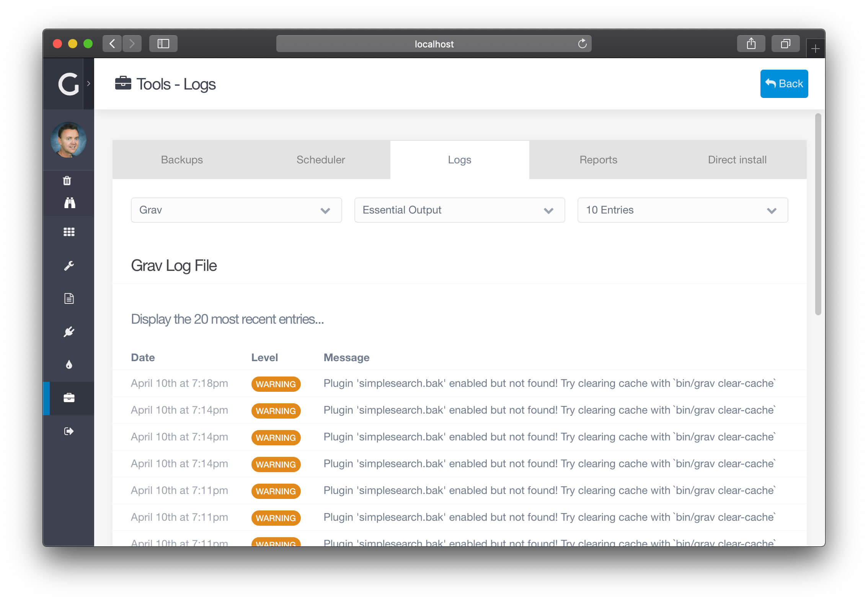
Task: Click the Back button
Action: 783,83
